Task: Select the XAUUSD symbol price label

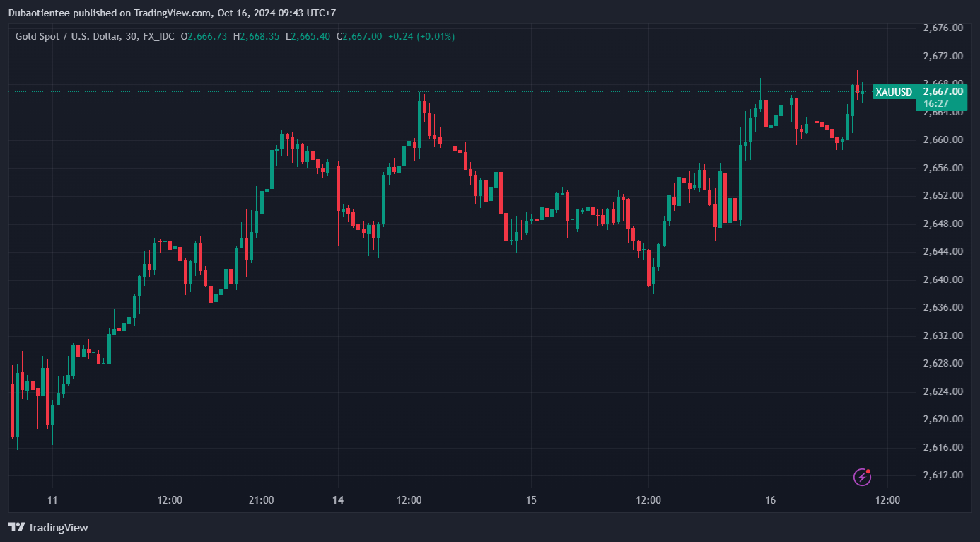Action: pyautogui.click(x=894, y=92)
